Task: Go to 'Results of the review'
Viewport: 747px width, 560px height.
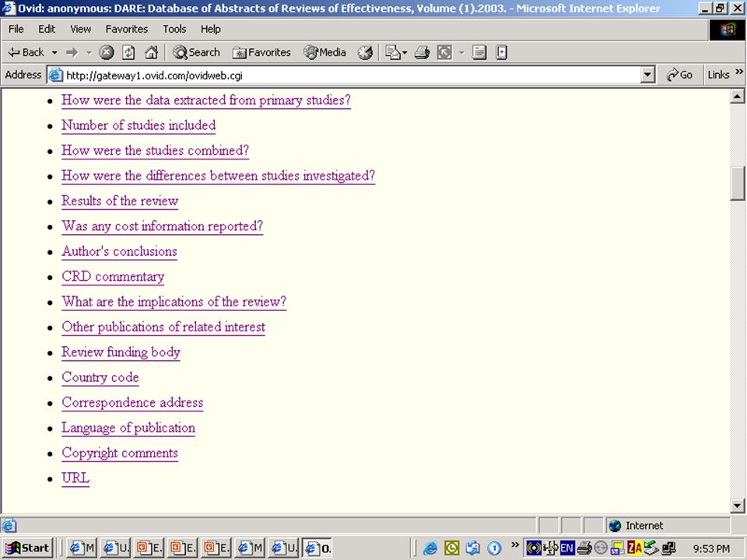Action: [120, 201]
